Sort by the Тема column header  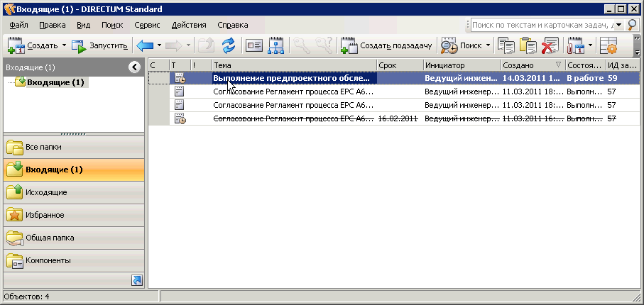tap(294, 65)
